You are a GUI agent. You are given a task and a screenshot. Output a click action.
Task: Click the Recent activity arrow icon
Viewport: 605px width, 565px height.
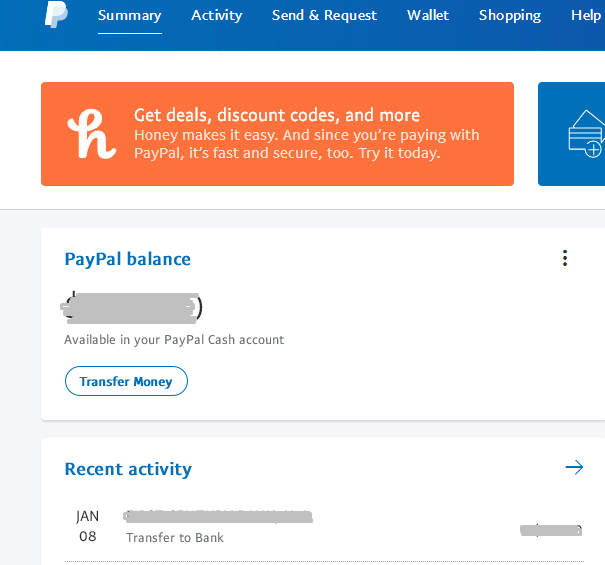(574, 467)
